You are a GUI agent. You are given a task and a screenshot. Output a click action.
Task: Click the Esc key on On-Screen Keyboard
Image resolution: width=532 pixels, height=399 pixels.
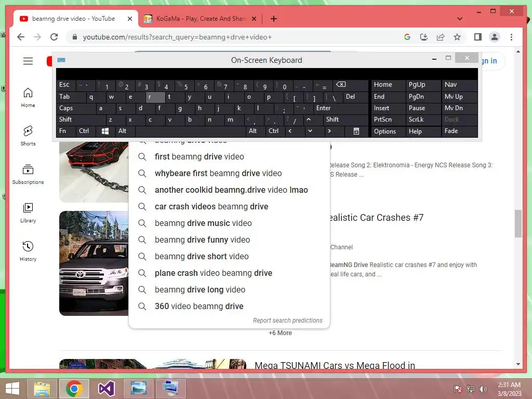(66, 85)
